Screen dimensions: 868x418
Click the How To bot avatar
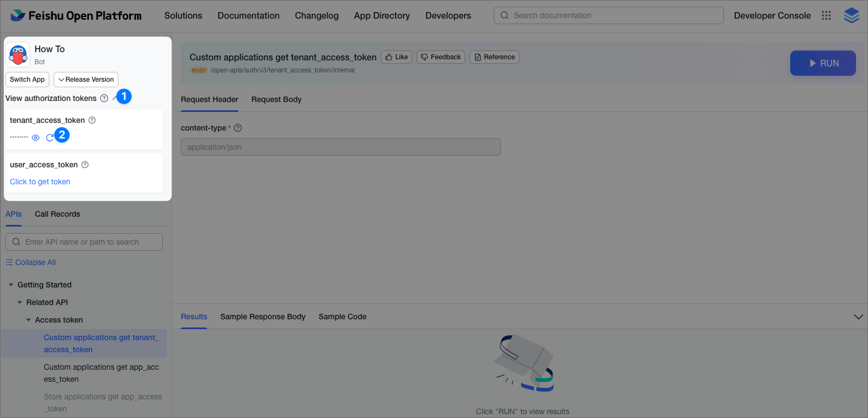tap(18, 55)
